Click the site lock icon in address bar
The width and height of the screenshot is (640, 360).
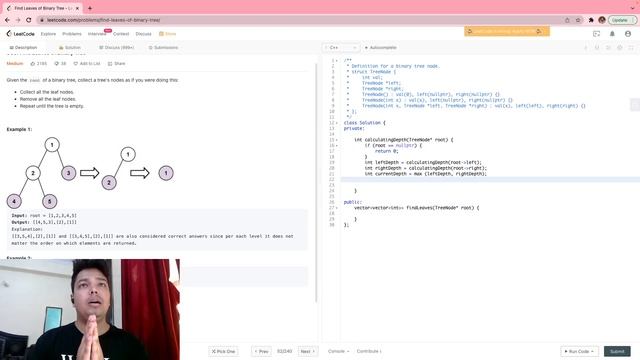tap(42, 20)
